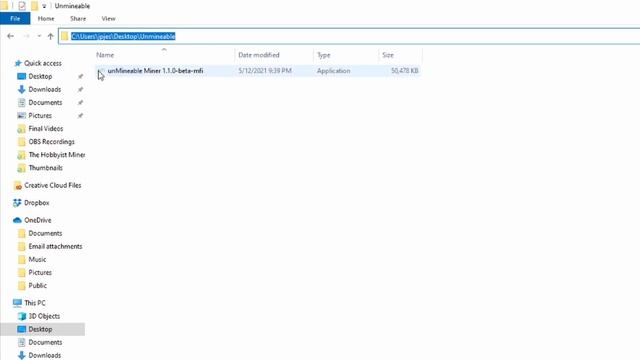640x360 pixels.
Task: Open Desktop under Quick access
Action: point(40,76)
